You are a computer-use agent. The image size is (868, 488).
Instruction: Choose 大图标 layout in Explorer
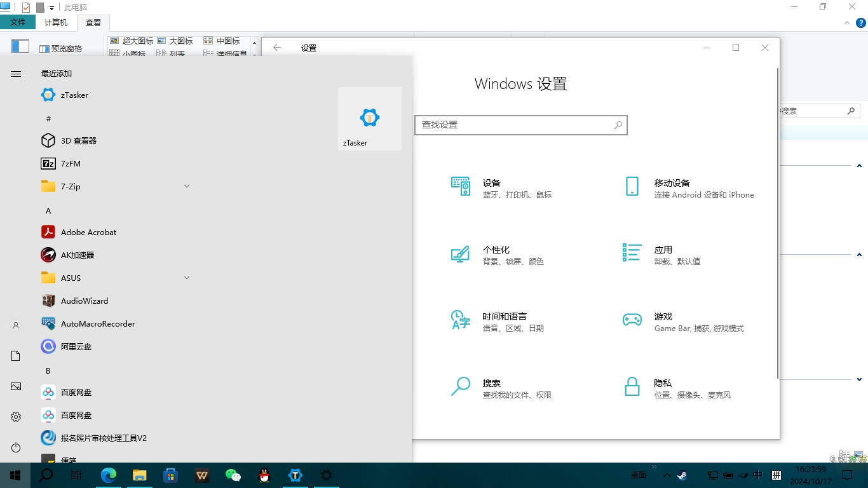(175, 41)
